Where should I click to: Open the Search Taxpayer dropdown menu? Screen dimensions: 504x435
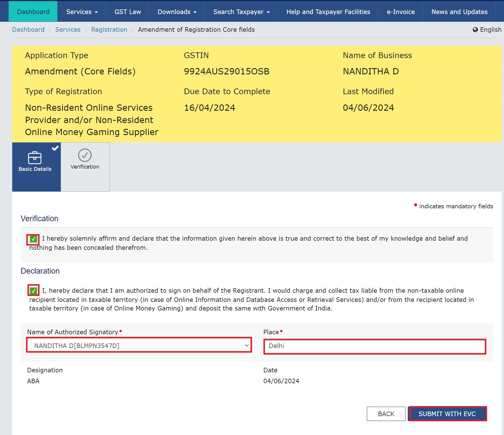tap(241, 12)
